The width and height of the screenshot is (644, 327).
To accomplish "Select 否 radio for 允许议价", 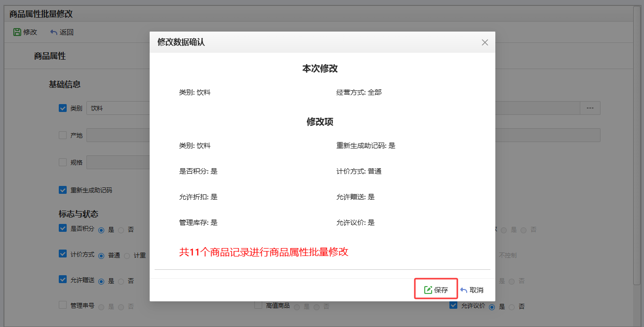I will (x=512, y=307).
